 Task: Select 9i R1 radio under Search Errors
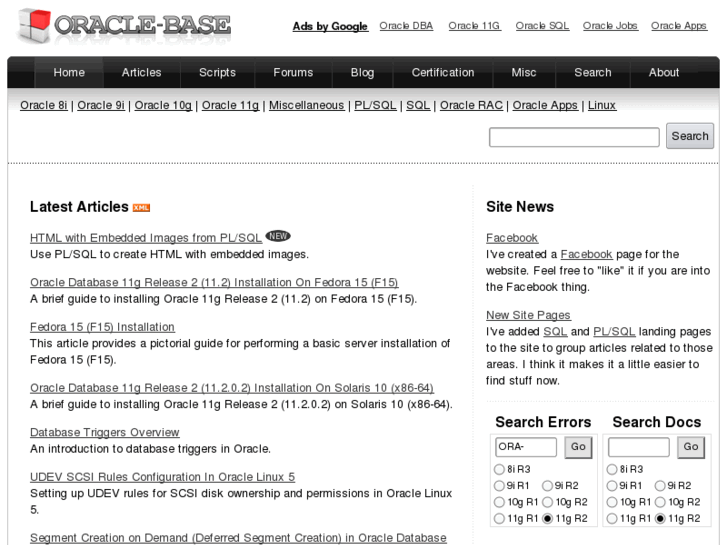tap(499, 486)
